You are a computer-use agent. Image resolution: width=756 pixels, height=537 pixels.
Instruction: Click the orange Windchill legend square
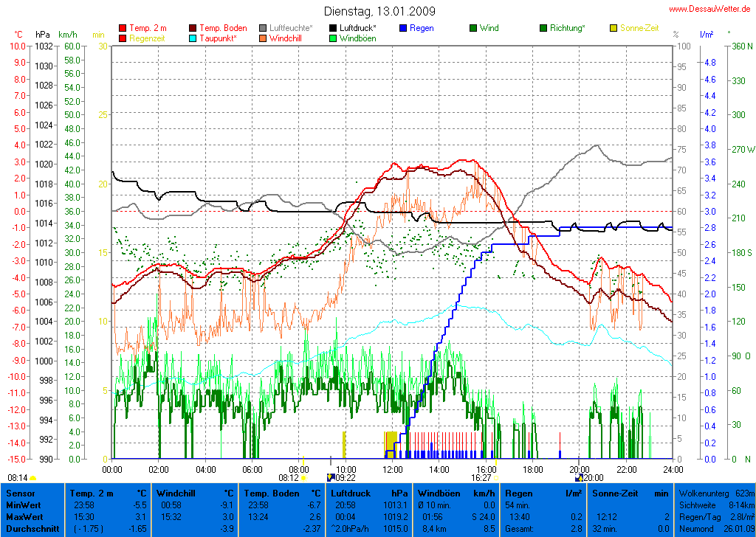click(x=264, y=38)
